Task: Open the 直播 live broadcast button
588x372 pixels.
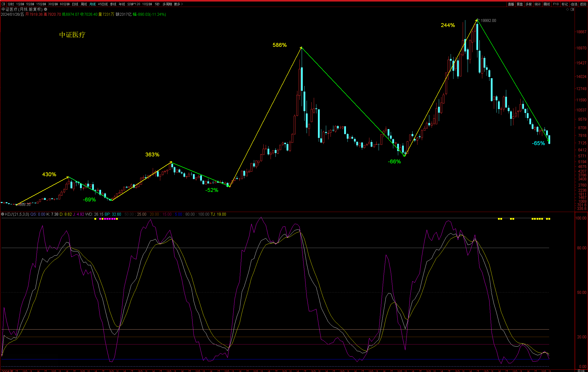Action: (x=511, y=4)
